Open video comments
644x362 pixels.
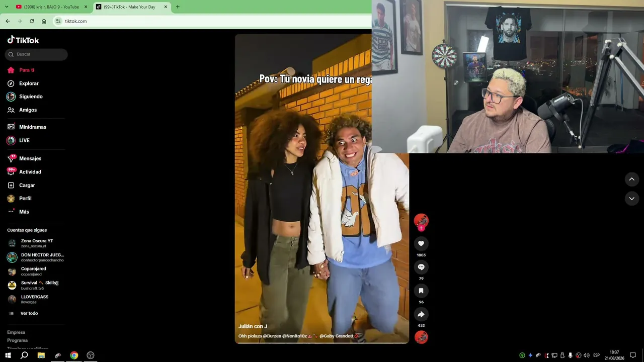tap(421, 267)
